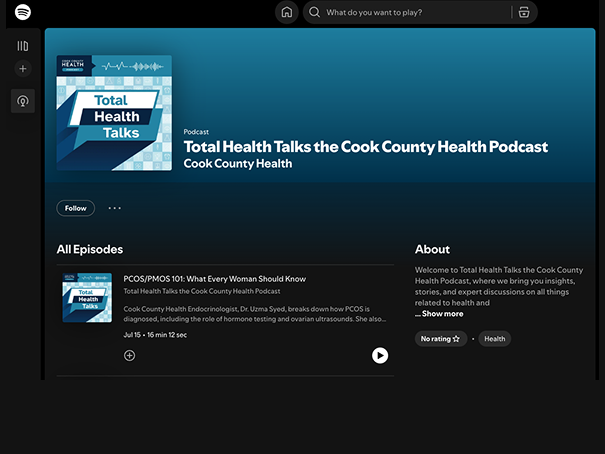The height and width of the screenshot is (454, 605).
Task: Open the Health category tag
Action: (495, 339)
